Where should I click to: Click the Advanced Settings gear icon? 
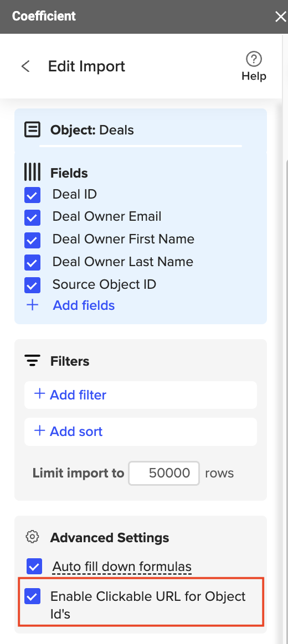tap(33, 537)
